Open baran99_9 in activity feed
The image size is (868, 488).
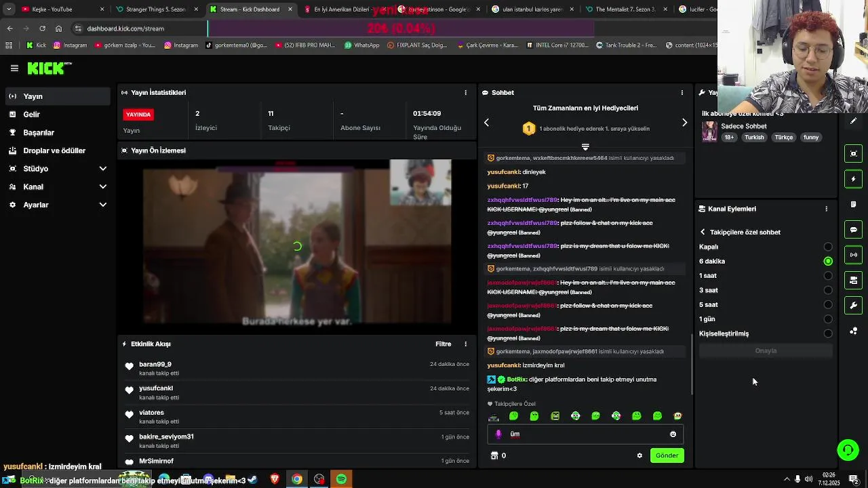155,364
